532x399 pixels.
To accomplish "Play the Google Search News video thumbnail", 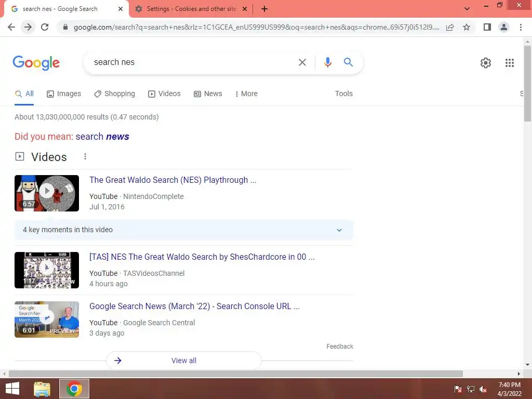I will click(47, 320).
